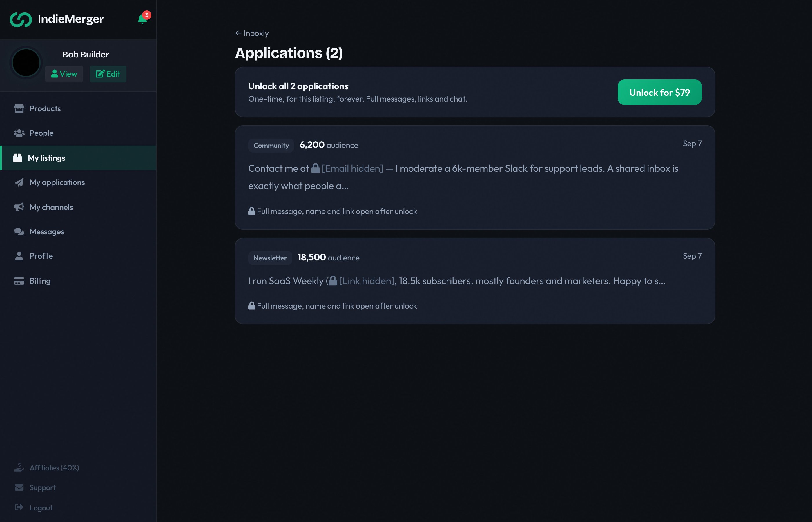Viewport: 812px width, 522px height.
Task: Click the Newsletter tag badge
Action: [270, 258]
